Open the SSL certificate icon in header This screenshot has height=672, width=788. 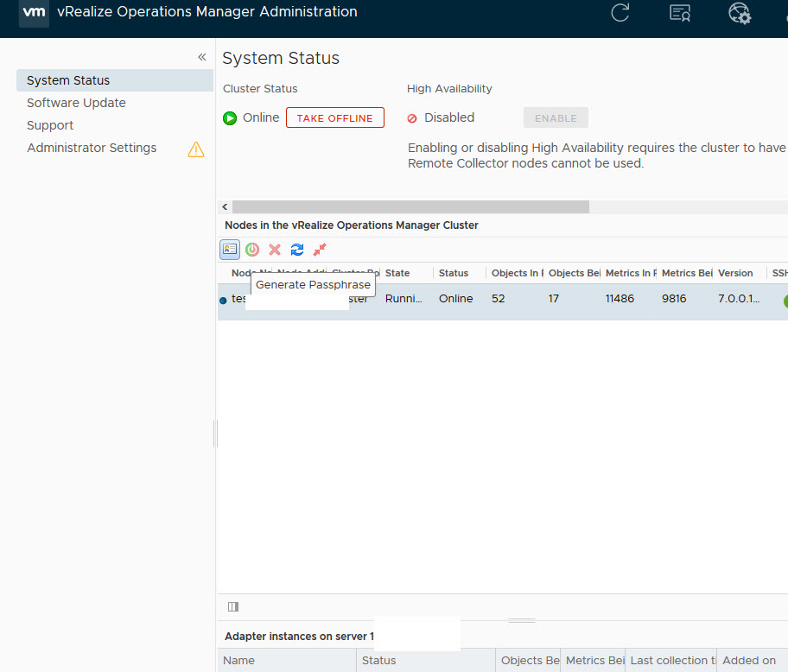click(x=680, y=13)
